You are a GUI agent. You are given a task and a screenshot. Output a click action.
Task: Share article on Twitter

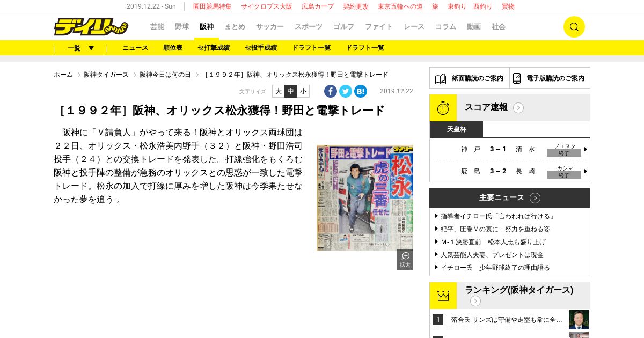coord(346,91)
